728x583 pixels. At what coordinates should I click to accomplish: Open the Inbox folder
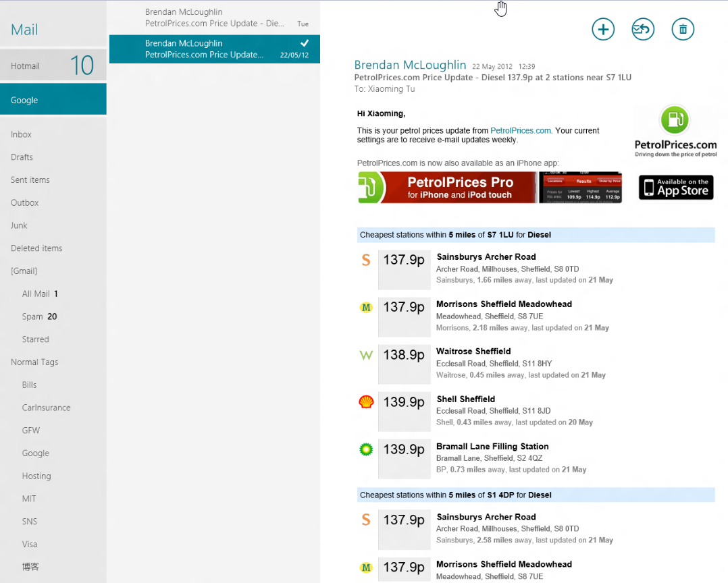22,134
